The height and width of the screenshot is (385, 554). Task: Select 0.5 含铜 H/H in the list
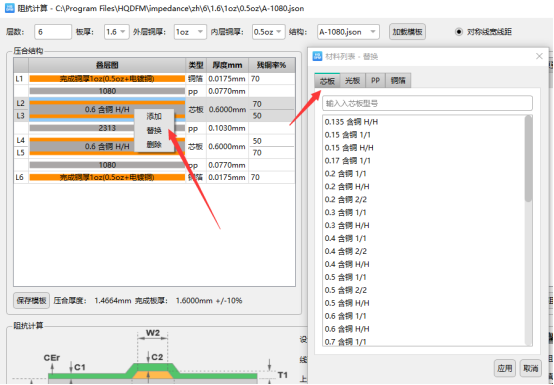423,303
